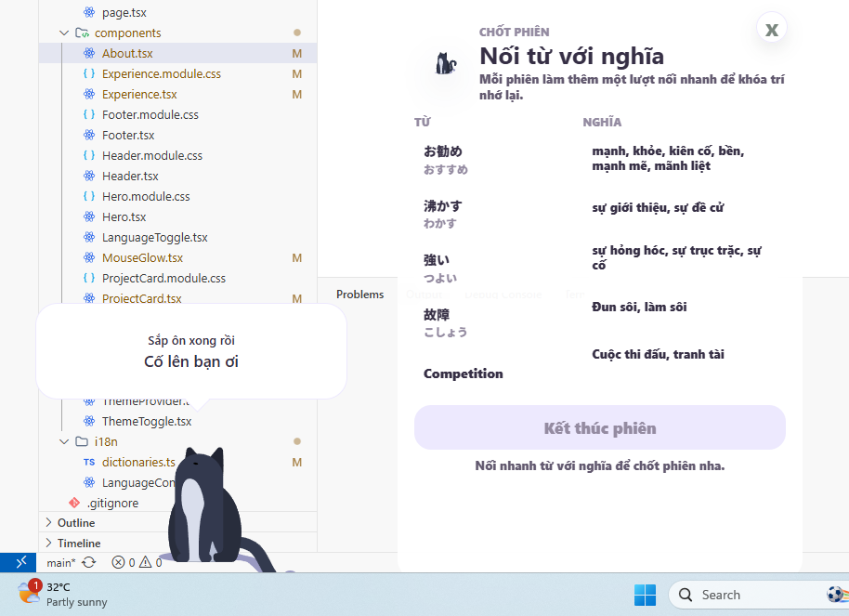Open MouseGlow.tsx file
Screen dimensions: 849x616
coord(177,258)
